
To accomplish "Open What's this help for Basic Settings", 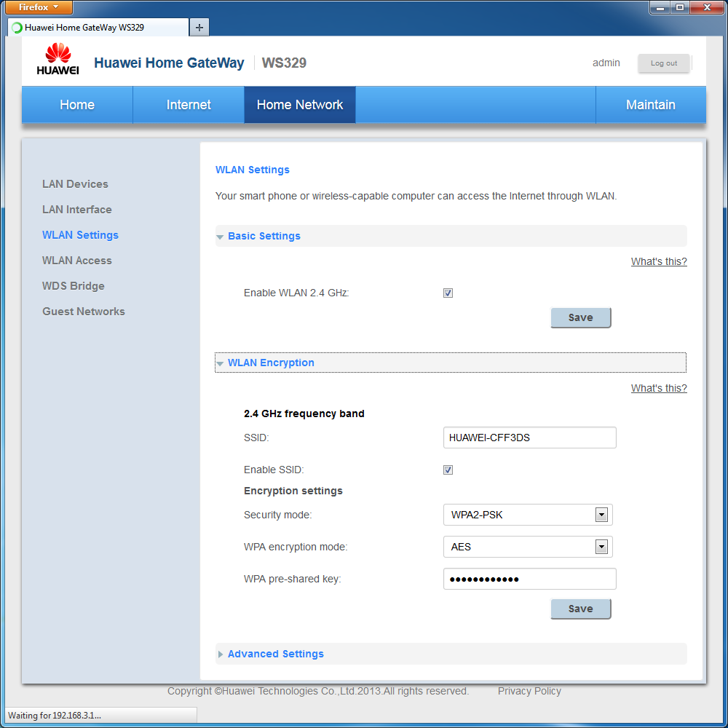I will (x=659, y=261).
